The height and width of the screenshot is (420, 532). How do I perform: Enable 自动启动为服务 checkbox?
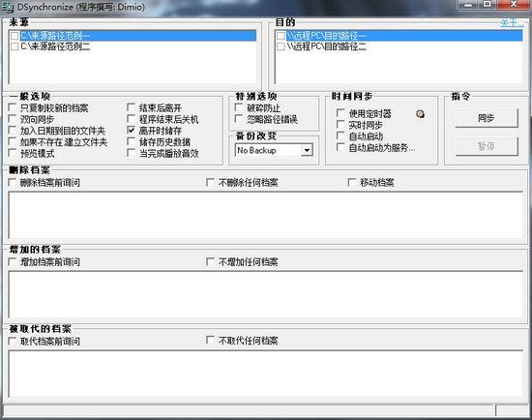[x=340, y=147]
